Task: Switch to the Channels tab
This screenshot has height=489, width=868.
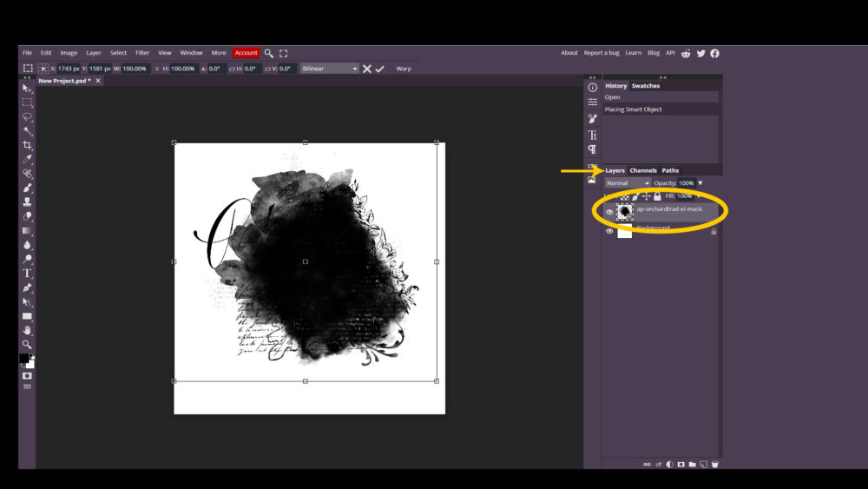Action: [643, 170]
